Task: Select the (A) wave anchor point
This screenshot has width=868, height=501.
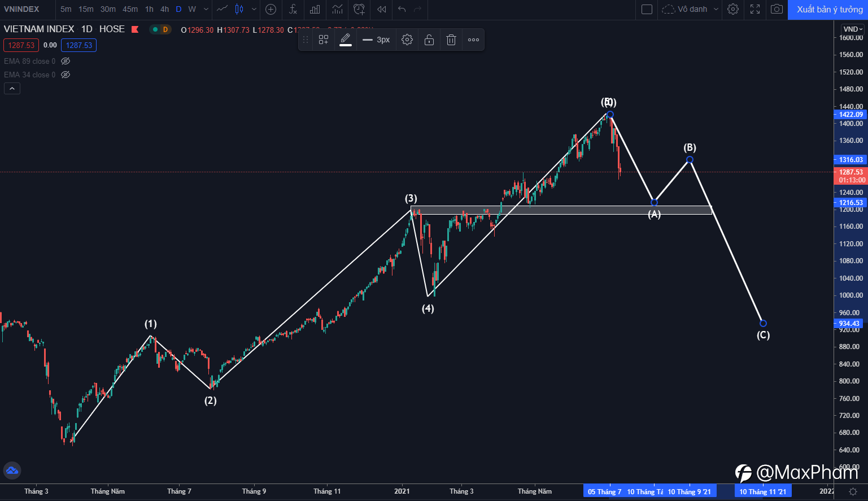Action: coord(654,202)
